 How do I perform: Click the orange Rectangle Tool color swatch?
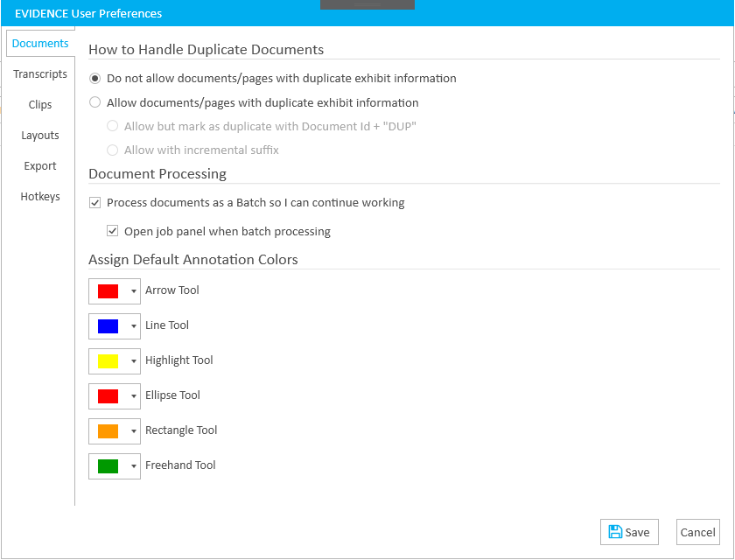click(108, 431)
